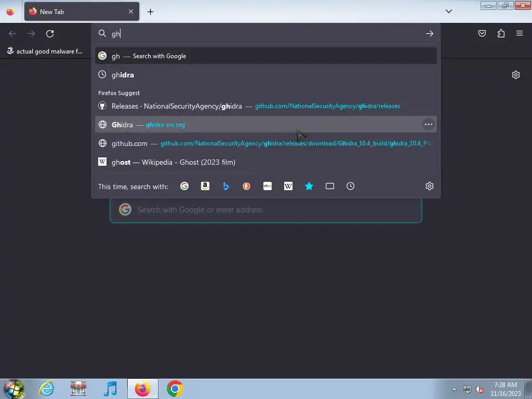Click the Firefox View icon left of tabs
Screen dimensions: 532x399
coord(10,11)
